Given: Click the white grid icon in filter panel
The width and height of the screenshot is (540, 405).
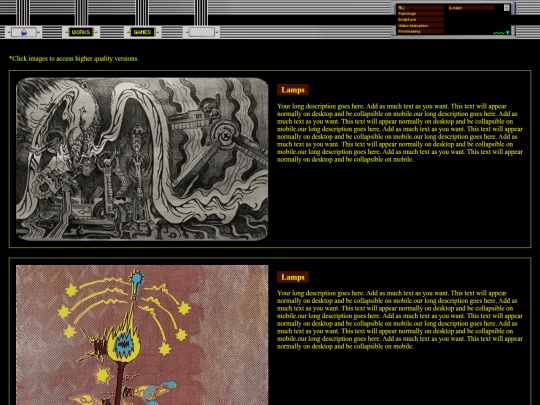Looking at the screenshot, I should 506,8.
